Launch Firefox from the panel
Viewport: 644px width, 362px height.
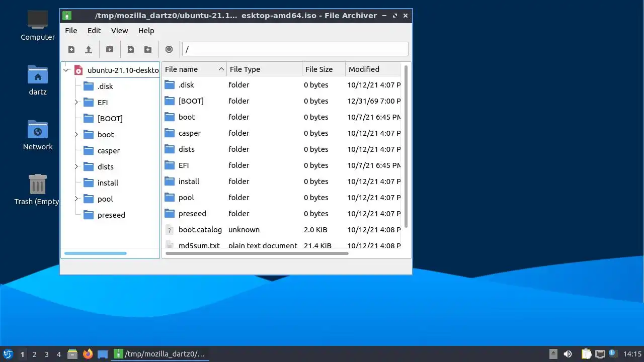pyautogui.click(x=88, y=354)
